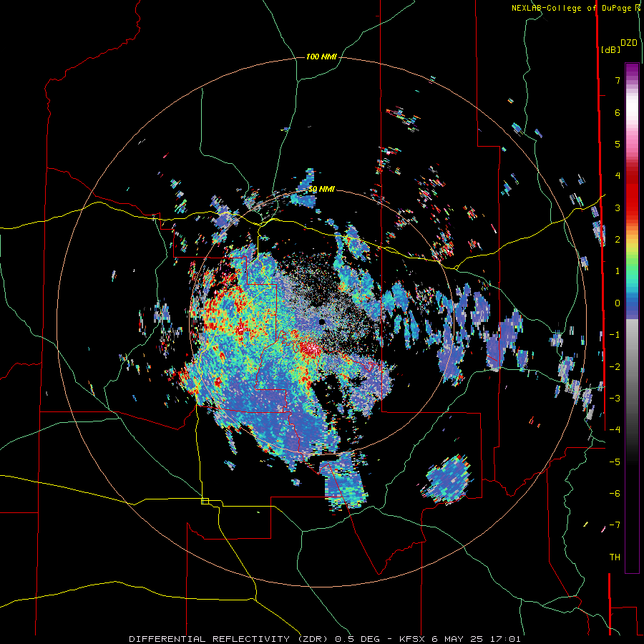Click the -4 value on the scale
This screenshot has height=644, width=644.
(615, 430)
